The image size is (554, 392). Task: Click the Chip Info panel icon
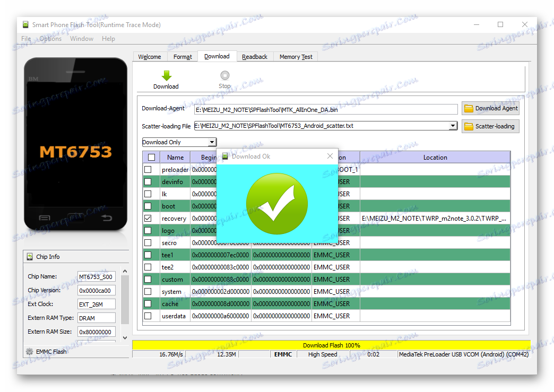pos(30,257)
